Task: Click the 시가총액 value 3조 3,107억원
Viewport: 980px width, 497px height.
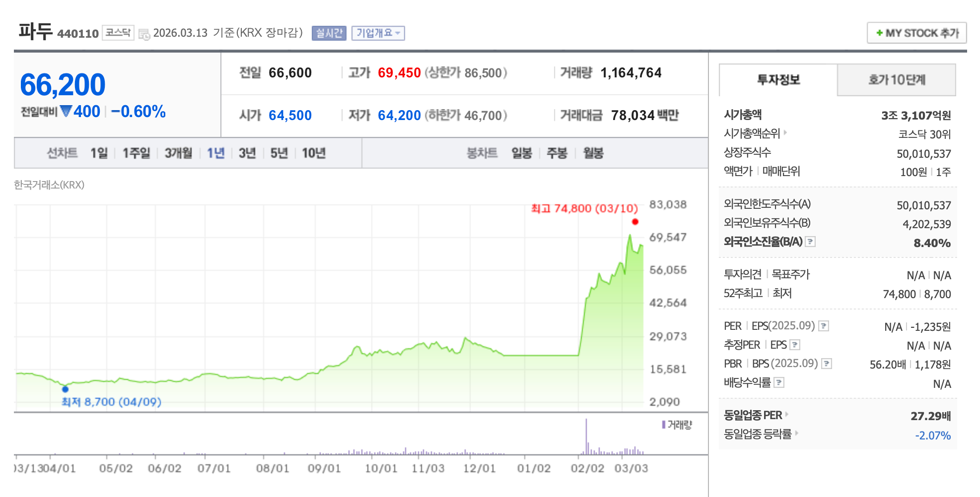Action: tap(916, 116)
